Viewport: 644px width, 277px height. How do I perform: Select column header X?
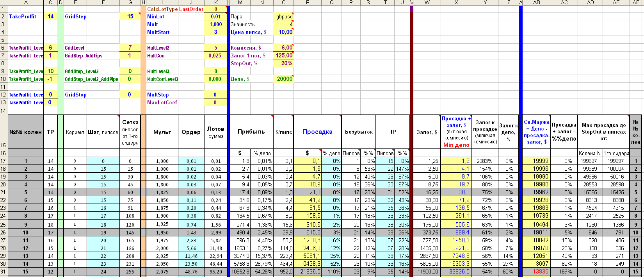coord(456,3)
